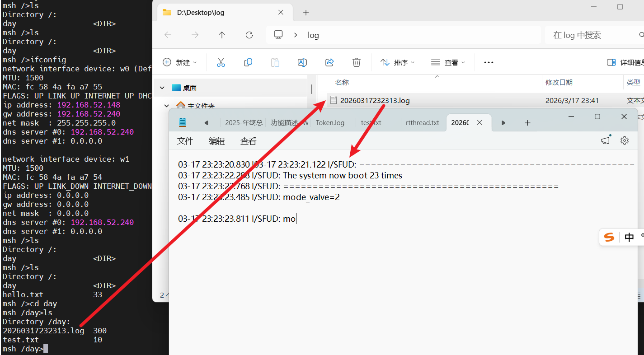Viewport: 644px width, 355px height.
Task: Add a new tab in File Explorer
Action: point(306,13)
